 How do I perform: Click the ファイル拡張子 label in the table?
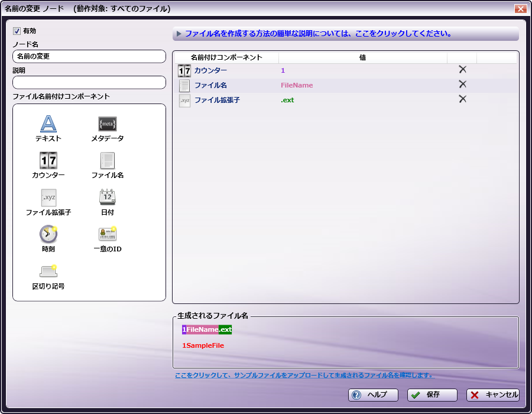point(217,100)
